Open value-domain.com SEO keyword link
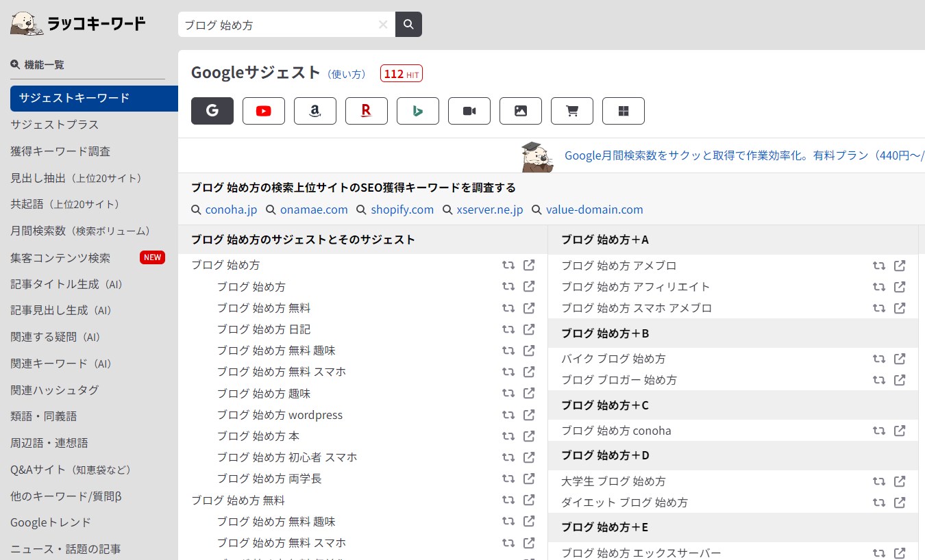Image resolution: width=925 pixels, height=560 pixels. (595, 209)
